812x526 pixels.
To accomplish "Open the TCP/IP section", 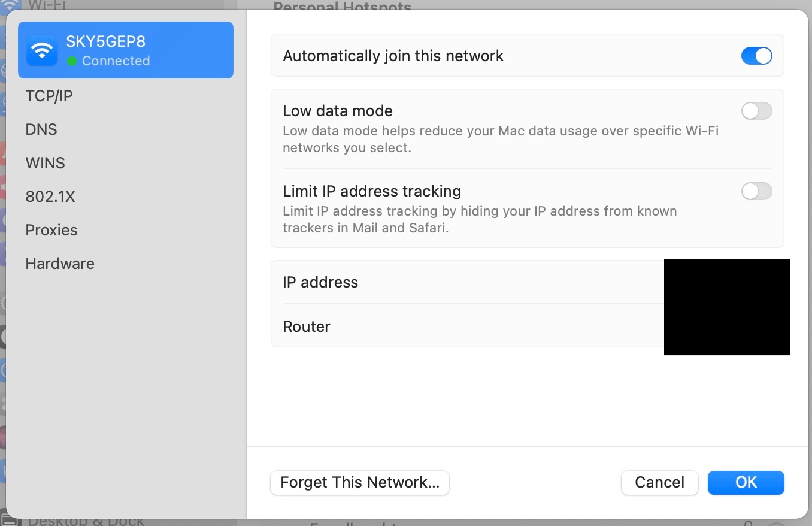I will (x=49, y=96).
